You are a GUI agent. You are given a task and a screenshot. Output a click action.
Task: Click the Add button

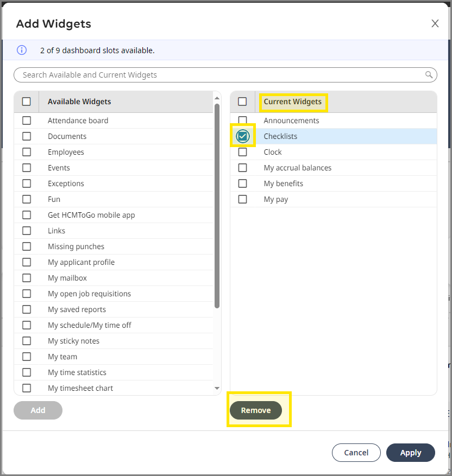pos(38,410)
